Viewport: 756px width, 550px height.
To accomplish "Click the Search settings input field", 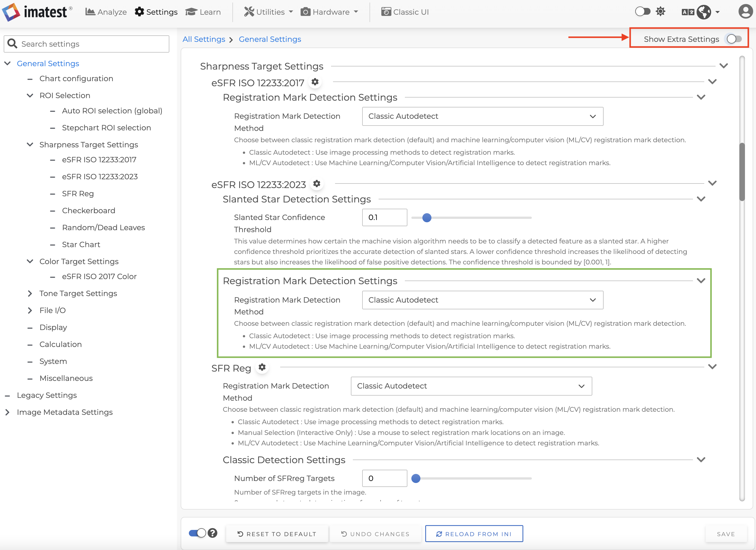I will [87, 44].
